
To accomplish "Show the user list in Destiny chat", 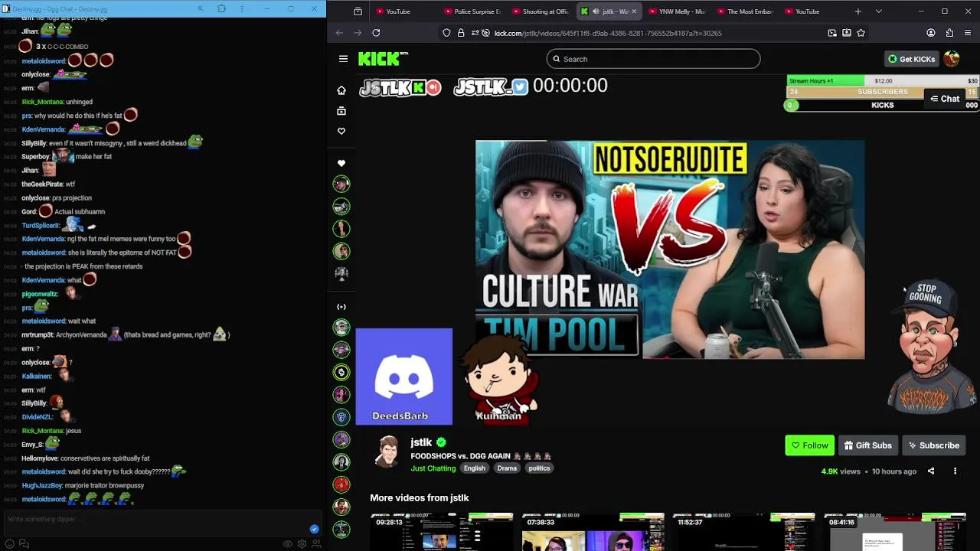I will click(x=315, y=543).
